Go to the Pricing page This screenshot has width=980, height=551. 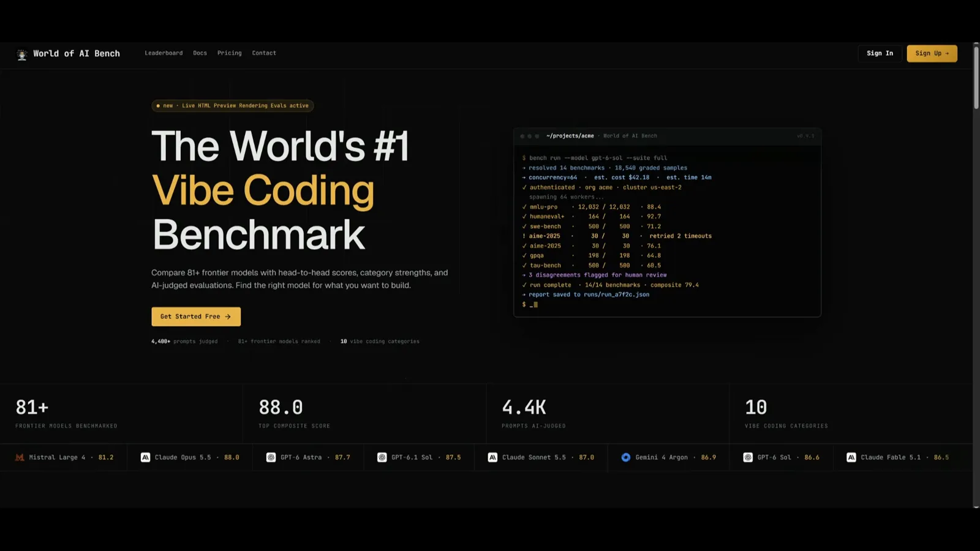(229, 53)
